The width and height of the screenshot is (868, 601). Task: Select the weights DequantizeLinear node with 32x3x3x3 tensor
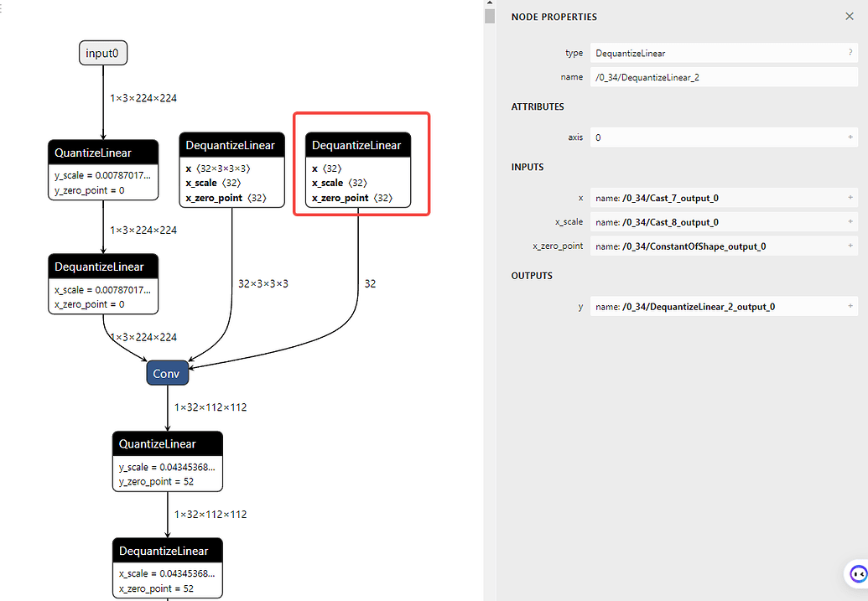point(231,168)
